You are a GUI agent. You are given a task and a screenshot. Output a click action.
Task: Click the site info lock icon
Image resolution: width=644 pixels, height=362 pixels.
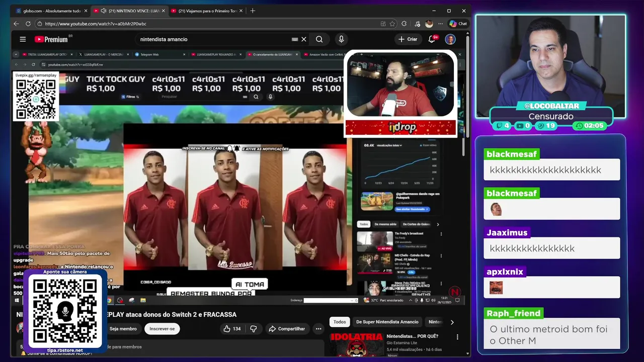coord(39,24)
